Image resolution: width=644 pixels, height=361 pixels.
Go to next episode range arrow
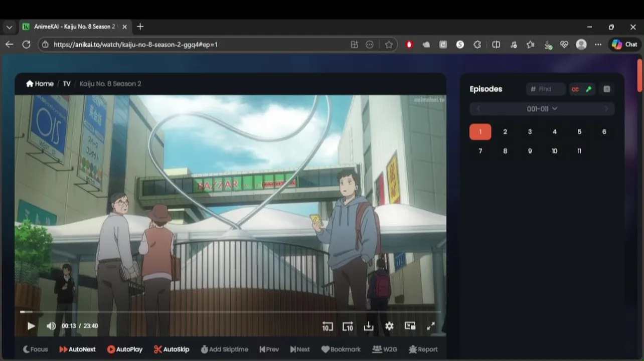coord(606,109)
